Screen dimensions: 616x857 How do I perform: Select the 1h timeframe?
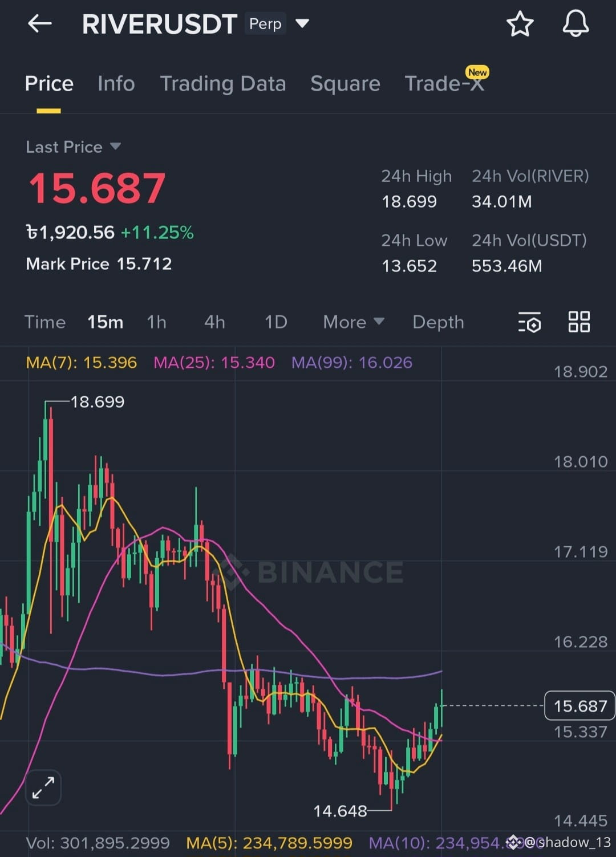pyautogui.click(x=157, y=322)
